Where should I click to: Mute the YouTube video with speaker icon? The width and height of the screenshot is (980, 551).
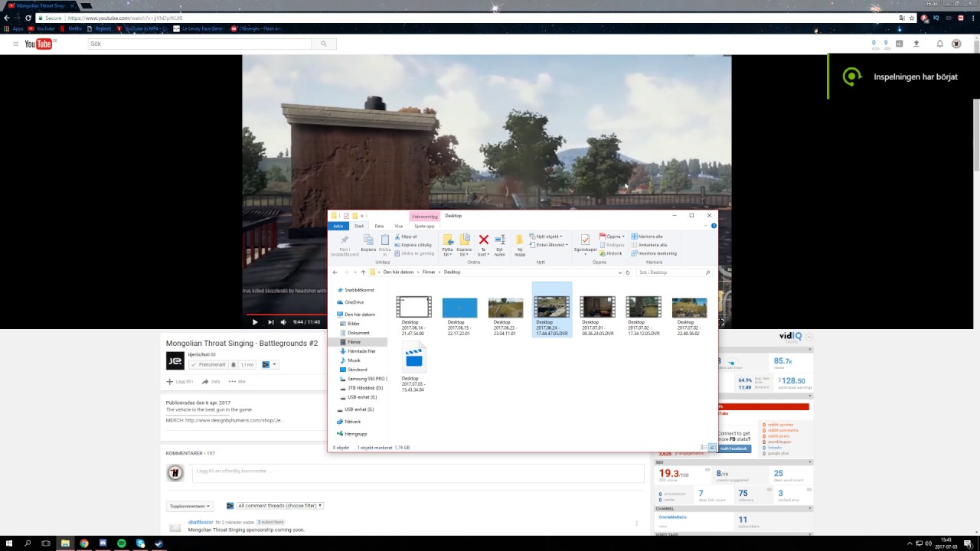tap(283, 322)
